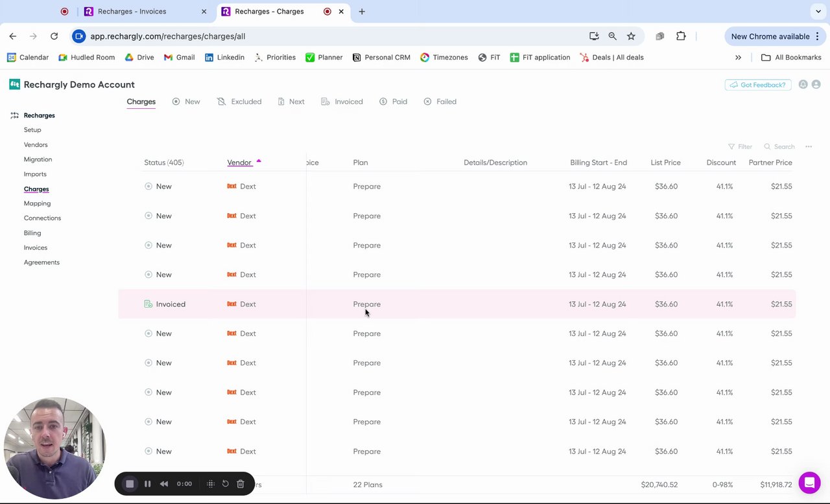
Task: Reload the page
Action: click(54, 36)
